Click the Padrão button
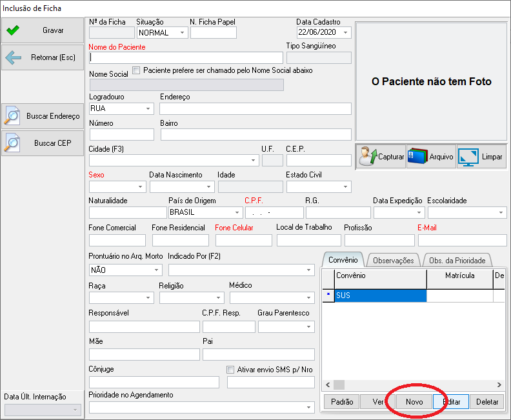Screen dimensions: 511x420 pyautogui.click(x=342, y=401)
